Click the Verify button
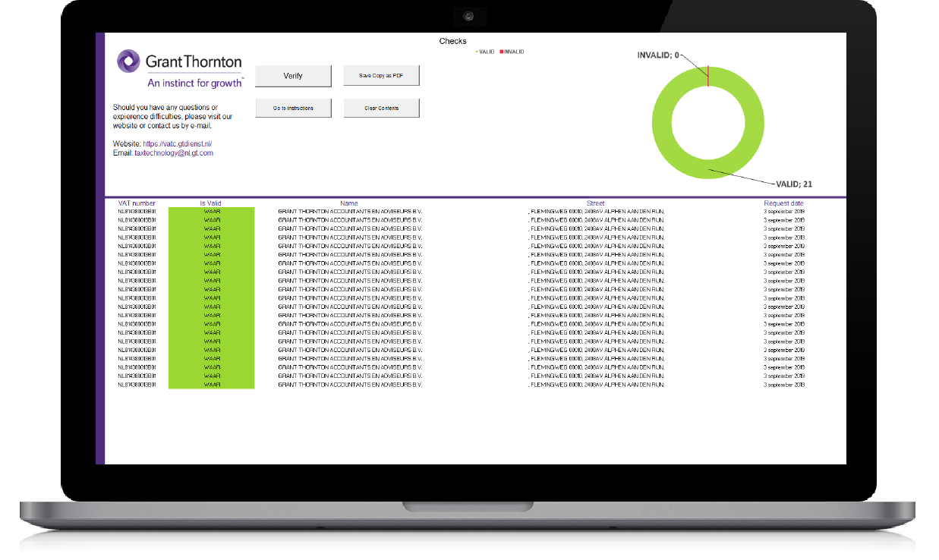Screen dimensions: 939x560 [x=293, y=76]
